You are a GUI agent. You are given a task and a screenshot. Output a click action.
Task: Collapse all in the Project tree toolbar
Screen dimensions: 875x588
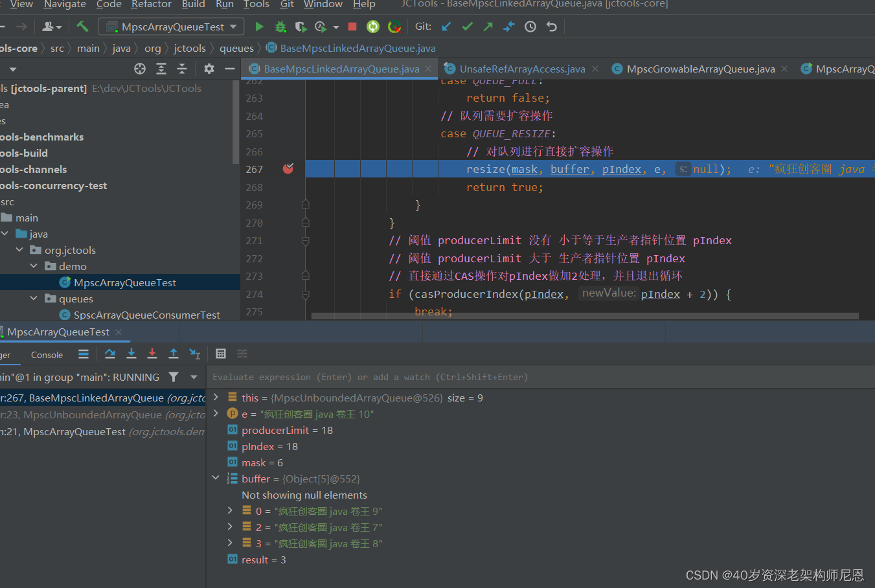[x=182, y=69]
